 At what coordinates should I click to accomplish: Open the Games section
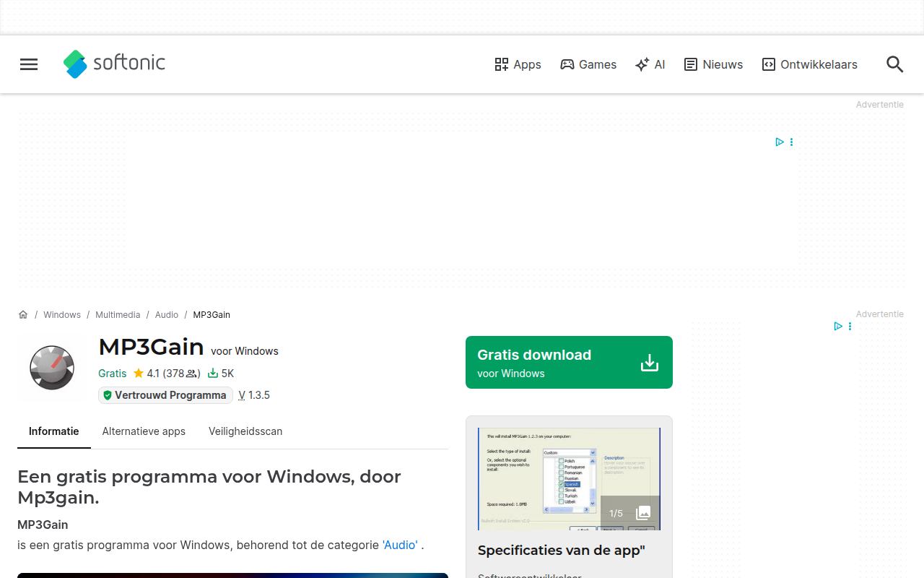[588, 64]
